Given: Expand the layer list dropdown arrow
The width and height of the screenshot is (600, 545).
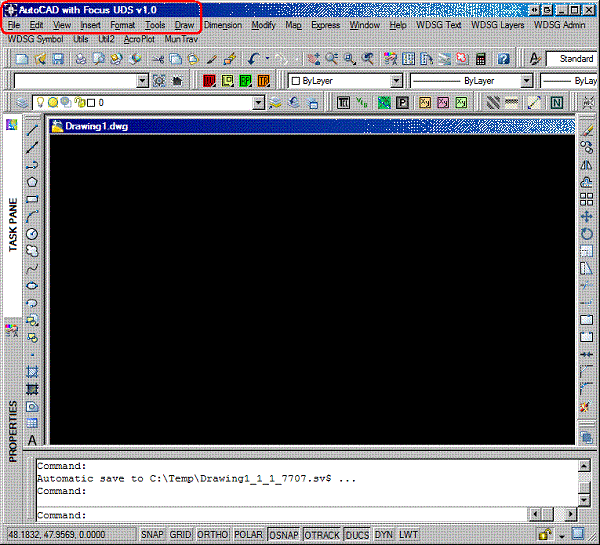Looking at the screenshot, I should [259, 103].
